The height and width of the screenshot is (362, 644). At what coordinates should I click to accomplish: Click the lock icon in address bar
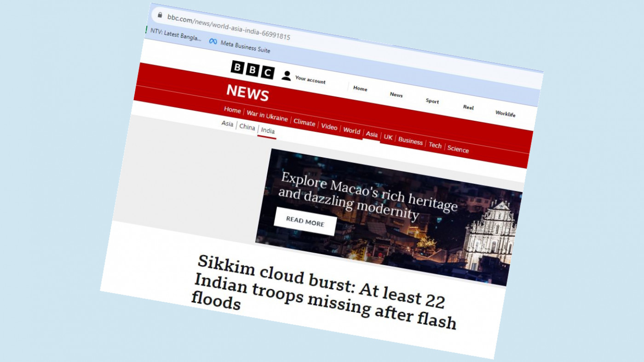point(160,15)
